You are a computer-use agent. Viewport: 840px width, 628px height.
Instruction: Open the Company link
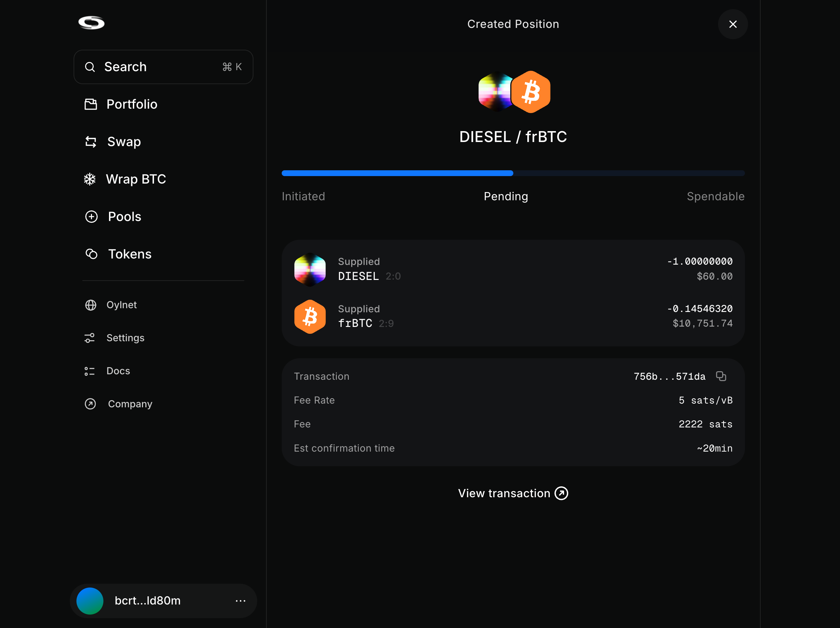click(x=130, y=404)
